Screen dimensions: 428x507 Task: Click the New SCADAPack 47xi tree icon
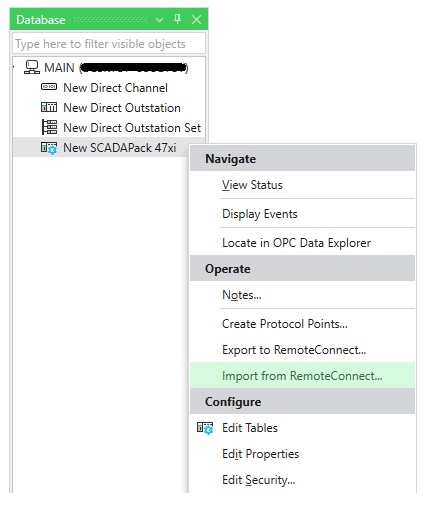[49, 148]
